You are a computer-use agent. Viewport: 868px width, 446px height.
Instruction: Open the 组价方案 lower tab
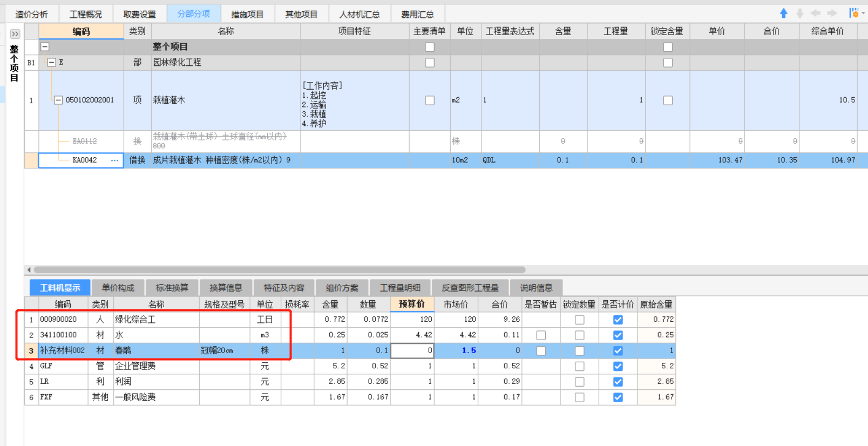[342, 288]
